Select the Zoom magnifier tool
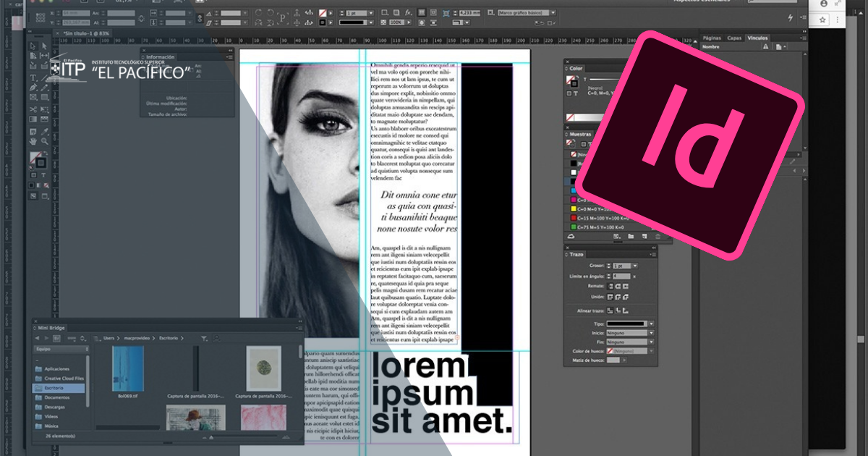The height and width of the screenshot is (456, 868). click(x=43, y=141)
